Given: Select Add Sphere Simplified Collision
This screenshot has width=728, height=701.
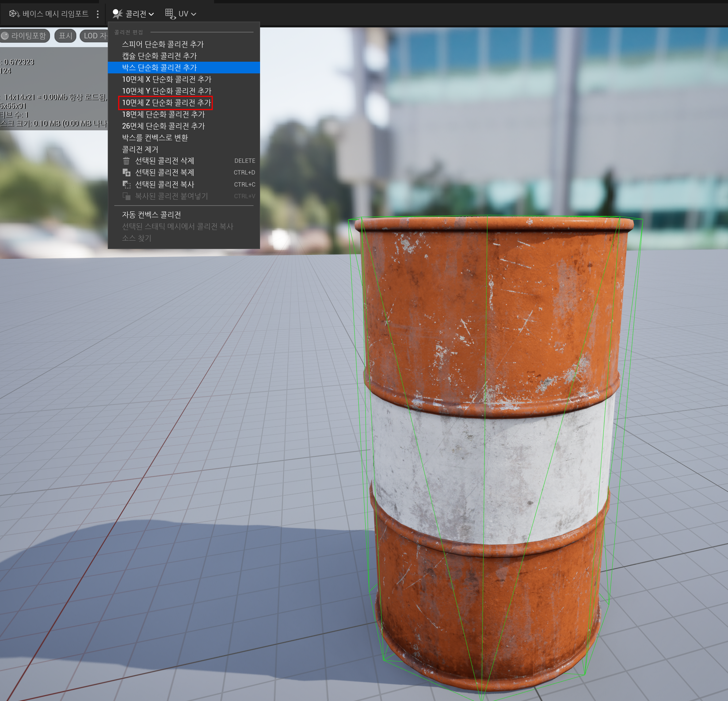Looking at the screenshot, I should point(163,44).
